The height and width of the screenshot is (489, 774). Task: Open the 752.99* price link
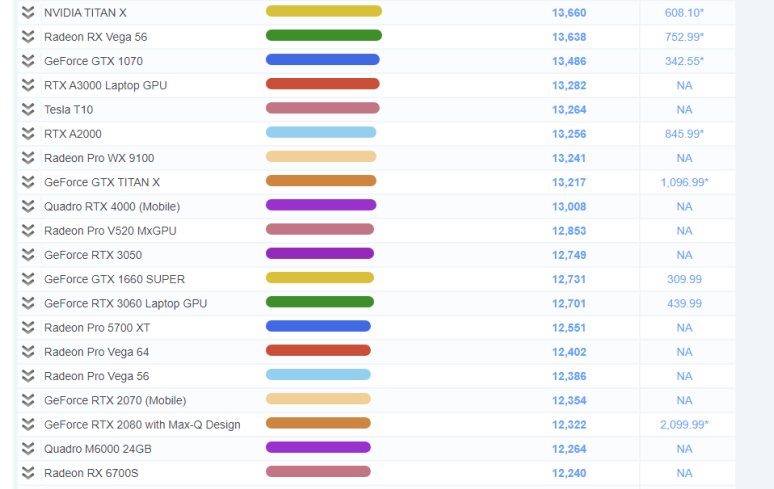684,37
